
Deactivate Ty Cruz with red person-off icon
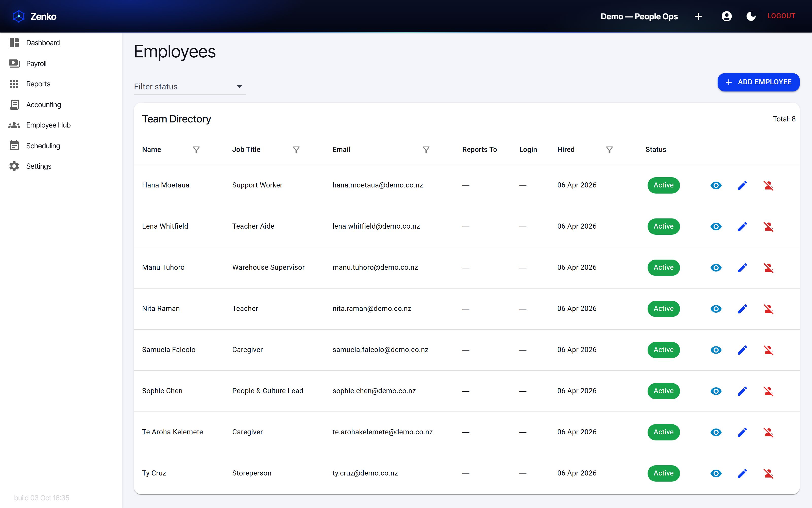[x=768, y=473]
